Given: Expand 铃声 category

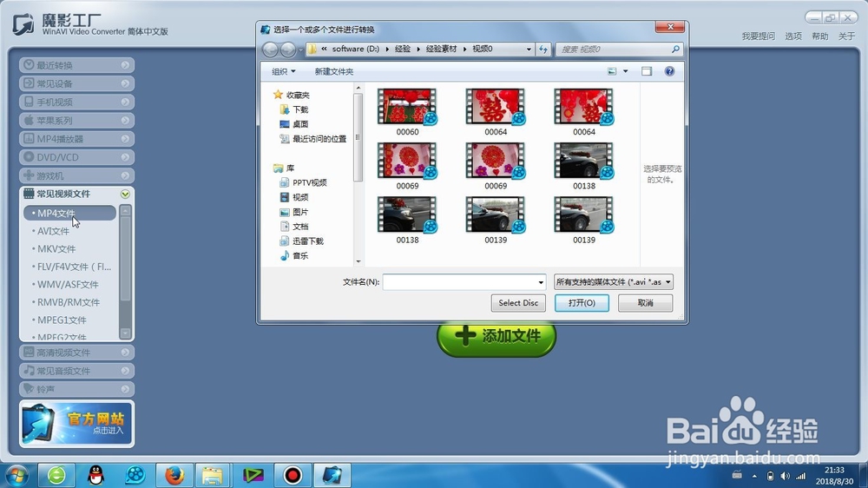Looking at the screenshot, I should click(77, 389).
